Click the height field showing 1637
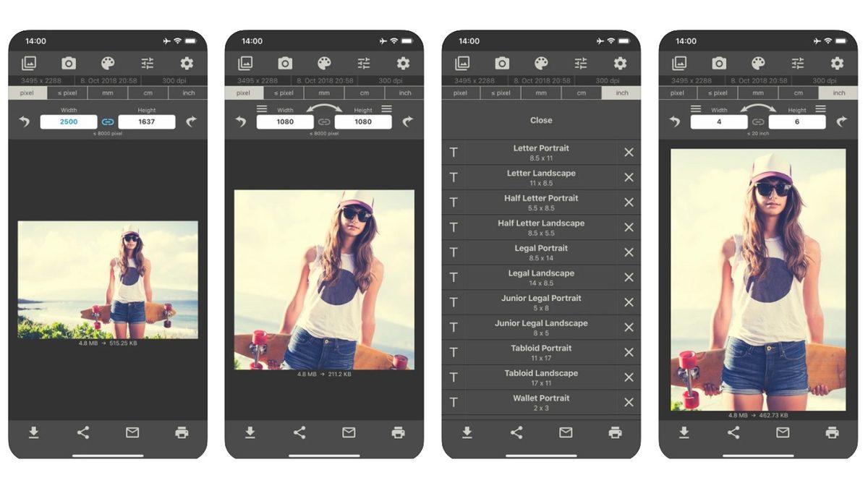868x488 pixels. [147, 121]
